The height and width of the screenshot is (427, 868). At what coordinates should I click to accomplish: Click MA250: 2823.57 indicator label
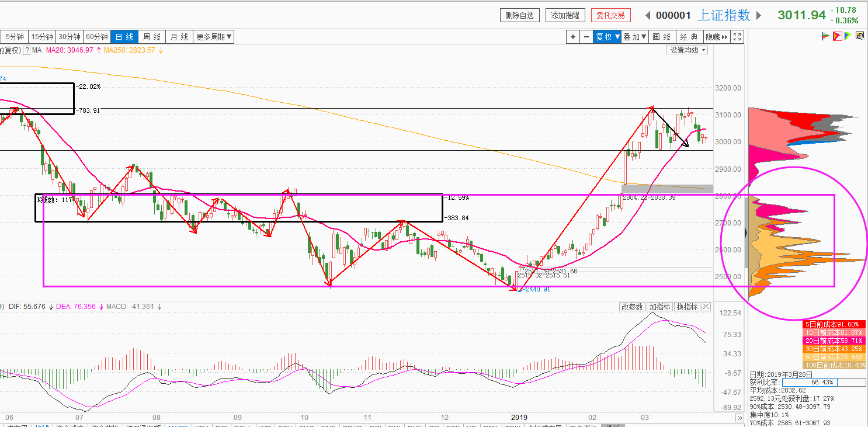129,50
